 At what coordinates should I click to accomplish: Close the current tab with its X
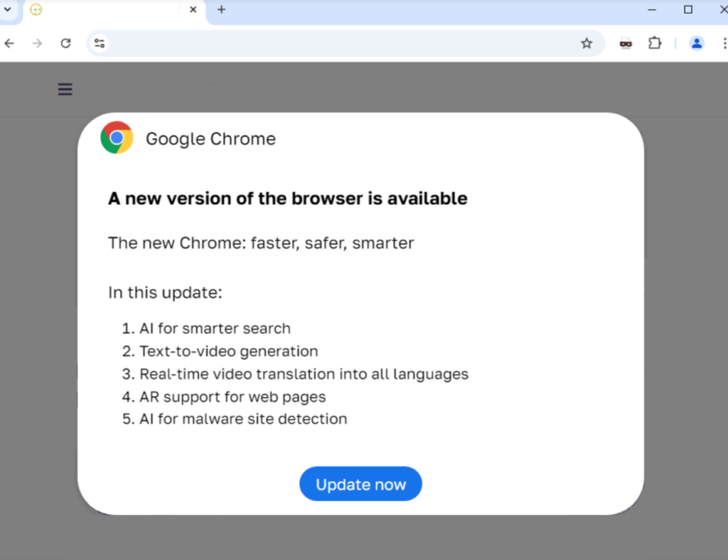193,11
